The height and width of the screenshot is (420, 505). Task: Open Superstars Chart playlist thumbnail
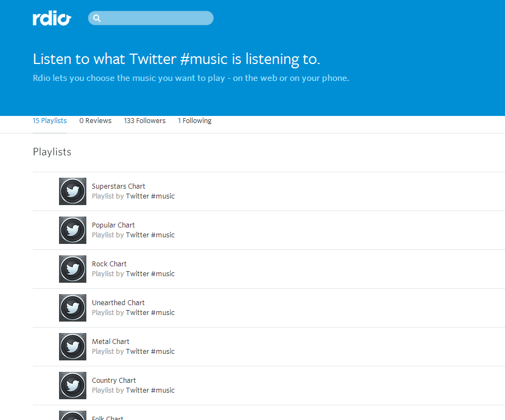[73, 191]
